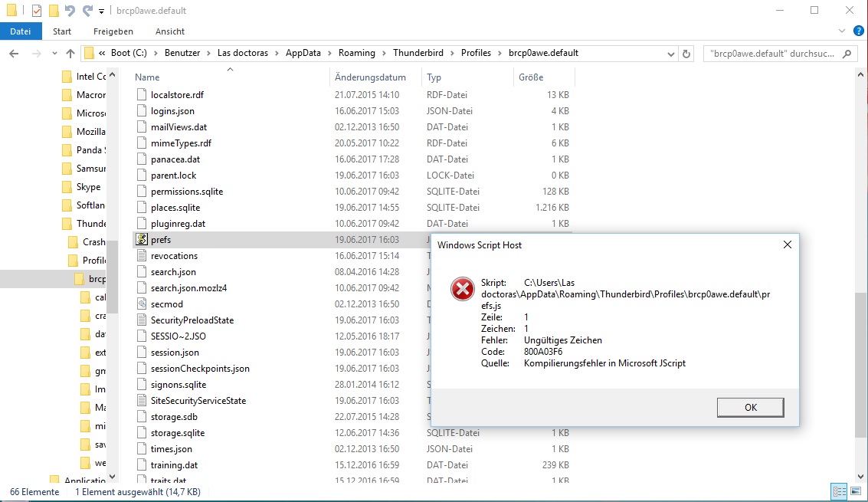This screenshot has height=502, width=868.
Task: Click the secmod file icon
Action: 141,304
